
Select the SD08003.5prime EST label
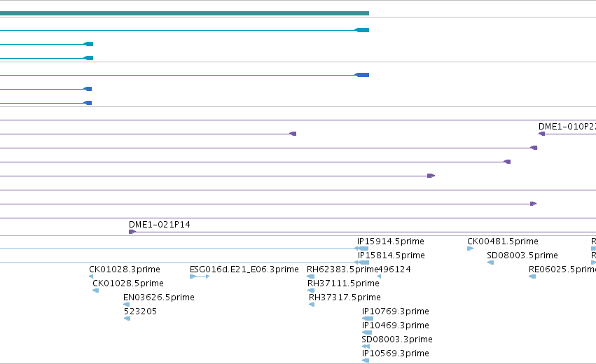click(522, 255)
